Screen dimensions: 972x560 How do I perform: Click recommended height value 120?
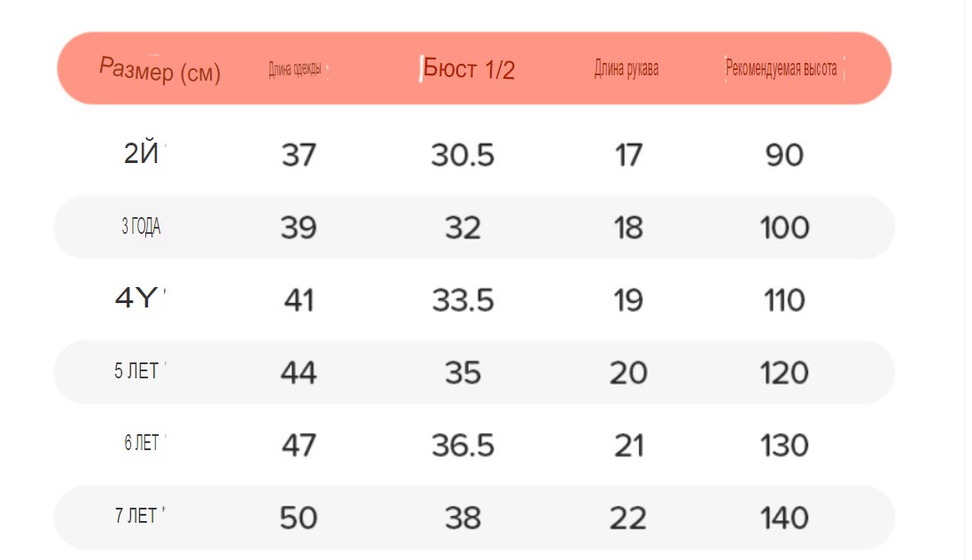[785, 373]
